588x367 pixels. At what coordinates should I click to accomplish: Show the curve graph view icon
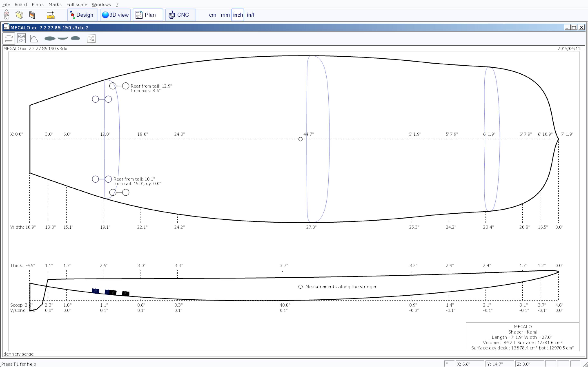pyautogui.click(x=34, y=39)
